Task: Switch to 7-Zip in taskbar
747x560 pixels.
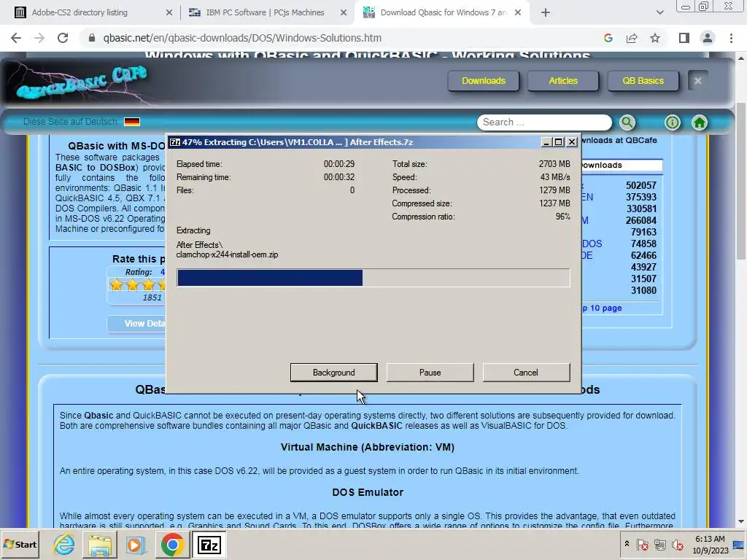Action: (209, 545)
